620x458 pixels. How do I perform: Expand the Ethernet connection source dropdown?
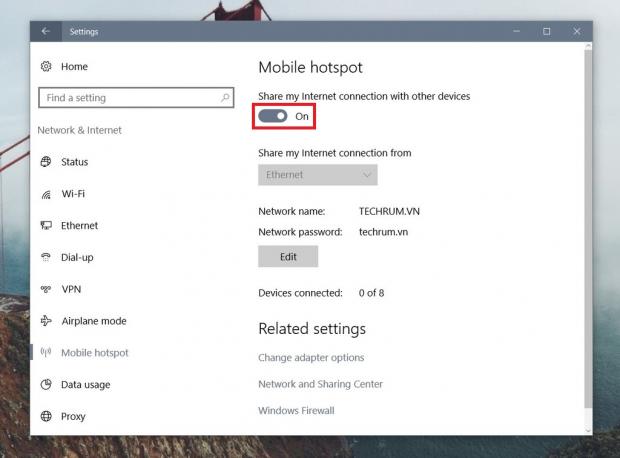[317, 175]
